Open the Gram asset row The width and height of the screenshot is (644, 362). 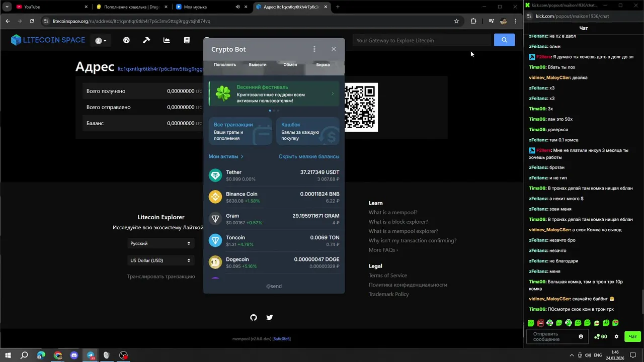[274, 219]
